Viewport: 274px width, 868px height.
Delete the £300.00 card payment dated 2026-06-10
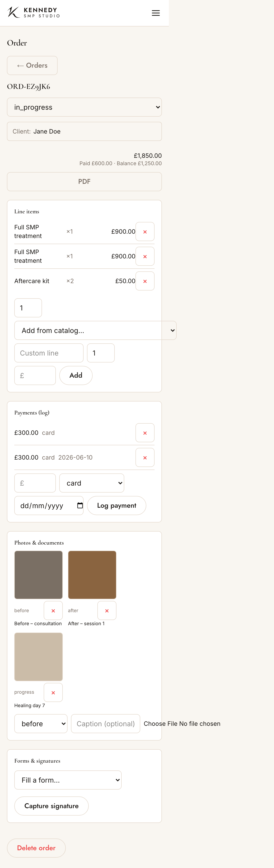(145, 458)
